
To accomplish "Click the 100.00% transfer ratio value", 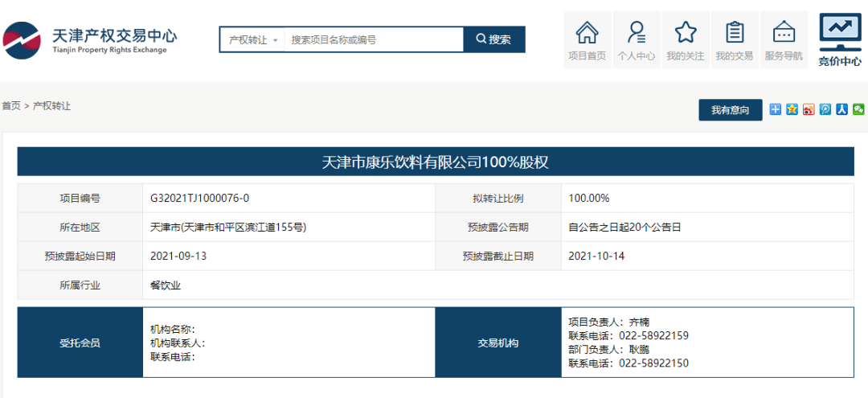I will click(x=589, y=198).
